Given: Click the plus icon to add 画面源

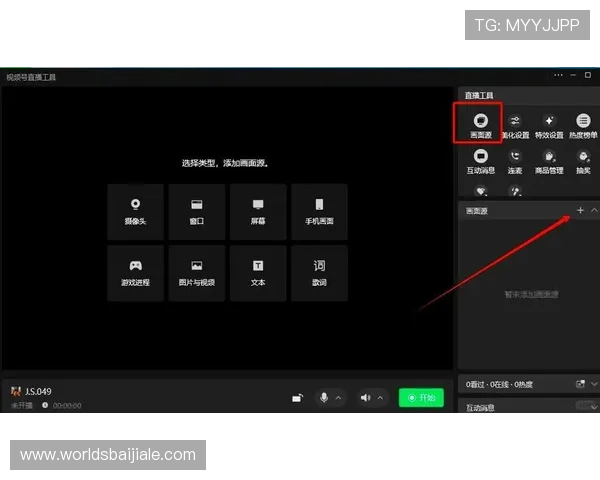Looking at the screenshot, I should click(580, 211).
